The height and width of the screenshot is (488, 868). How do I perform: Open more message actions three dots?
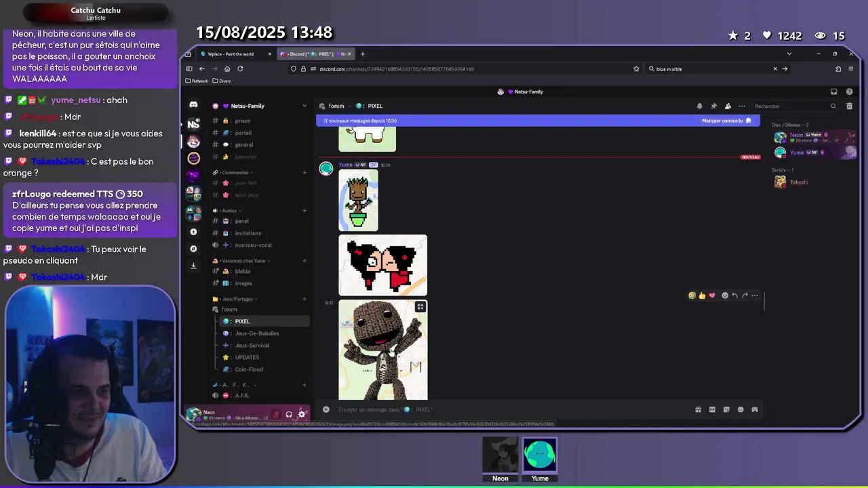coord(755,296)
